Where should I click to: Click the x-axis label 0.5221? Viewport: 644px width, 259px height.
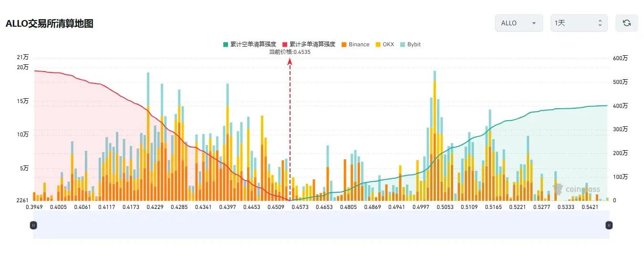click(x=518, y=207)
